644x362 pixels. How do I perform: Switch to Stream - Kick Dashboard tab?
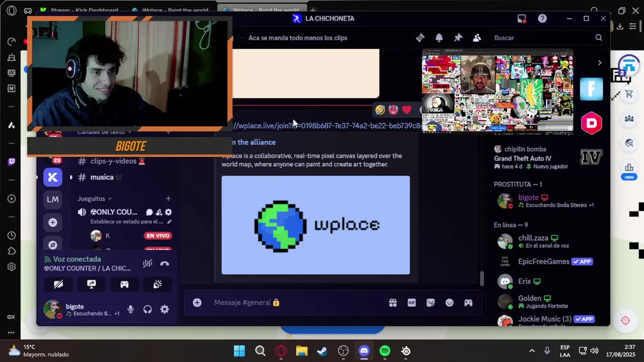[79, 10]
